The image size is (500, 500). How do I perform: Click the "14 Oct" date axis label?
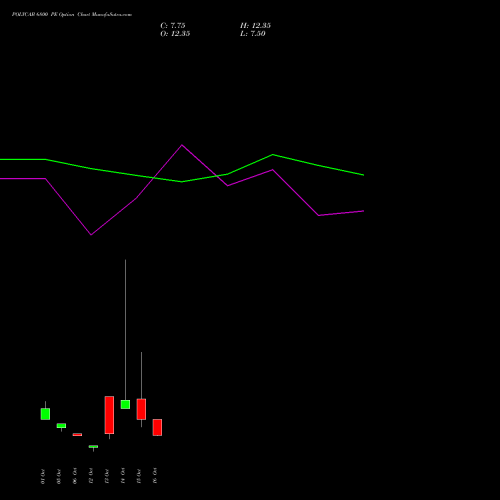(123, 476)
